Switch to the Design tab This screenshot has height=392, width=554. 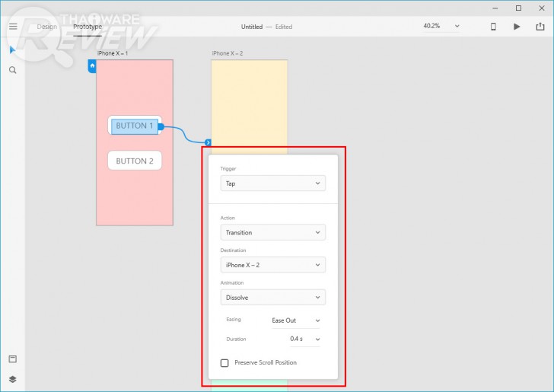pos(47,27)
